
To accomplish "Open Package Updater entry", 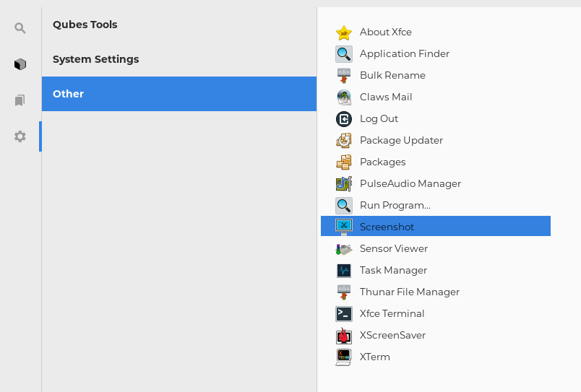I will click(436, 140).
